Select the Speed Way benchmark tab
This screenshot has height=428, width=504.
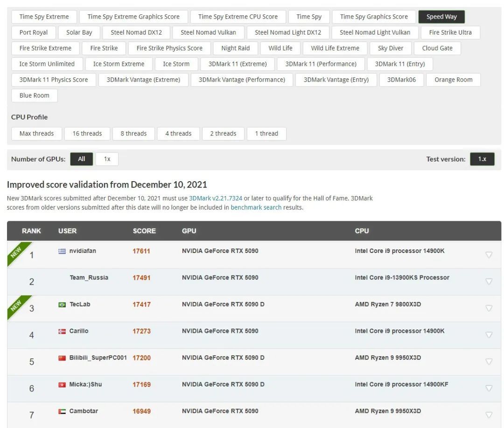pos(441,17)
